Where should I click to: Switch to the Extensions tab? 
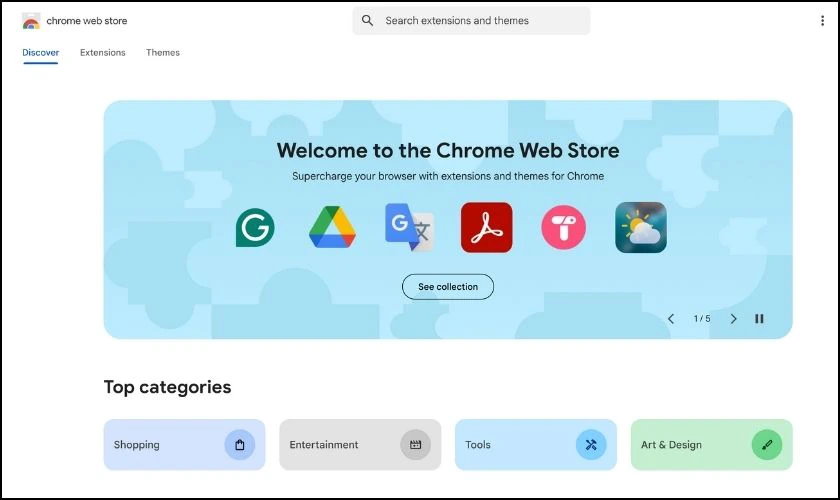103,53
